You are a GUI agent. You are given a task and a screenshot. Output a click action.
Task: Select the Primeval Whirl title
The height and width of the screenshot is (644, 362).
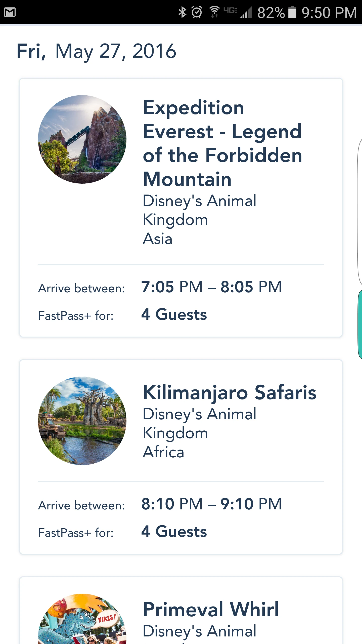tap(211, 609)
